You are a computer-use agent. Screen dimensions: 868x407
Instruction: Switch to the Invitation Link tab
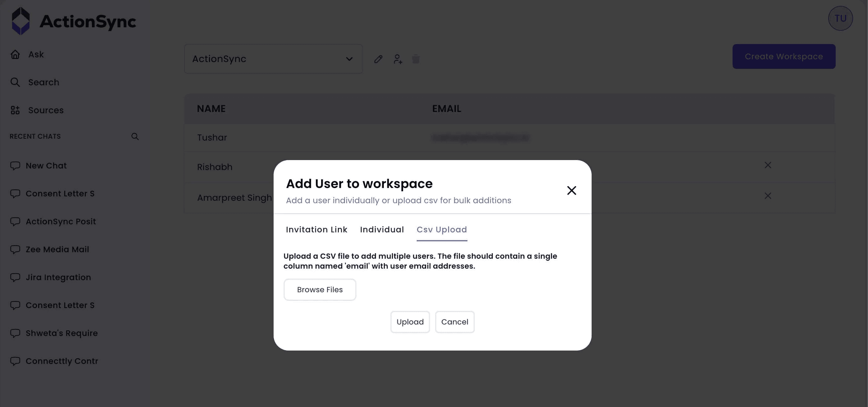(316, 230)
